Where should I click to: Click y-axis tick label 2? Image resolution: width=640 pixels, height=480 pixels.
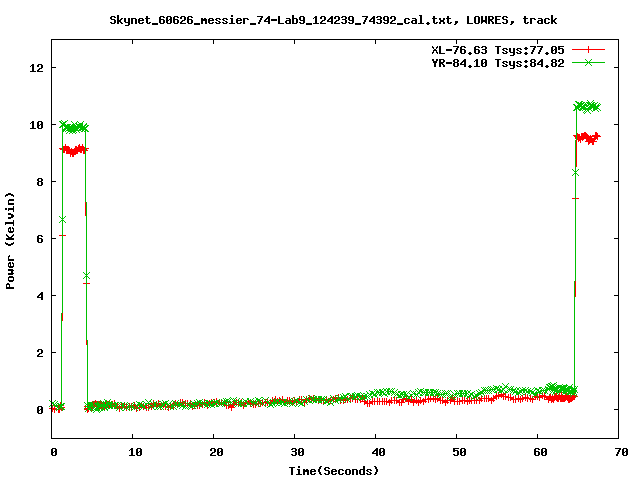pos(40,353)
